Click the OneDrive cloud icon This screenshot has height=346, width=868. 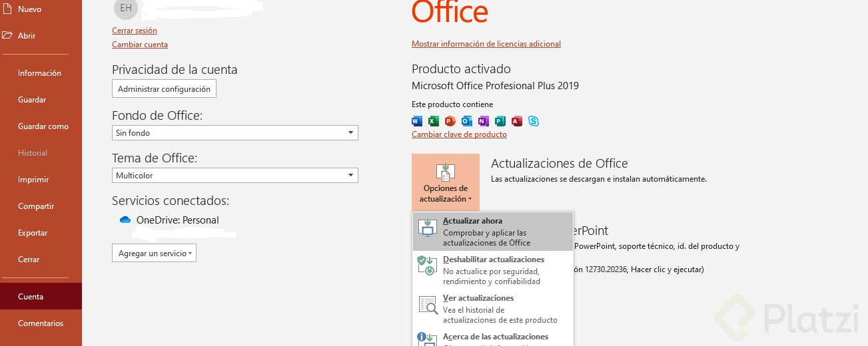click(125, 220)
